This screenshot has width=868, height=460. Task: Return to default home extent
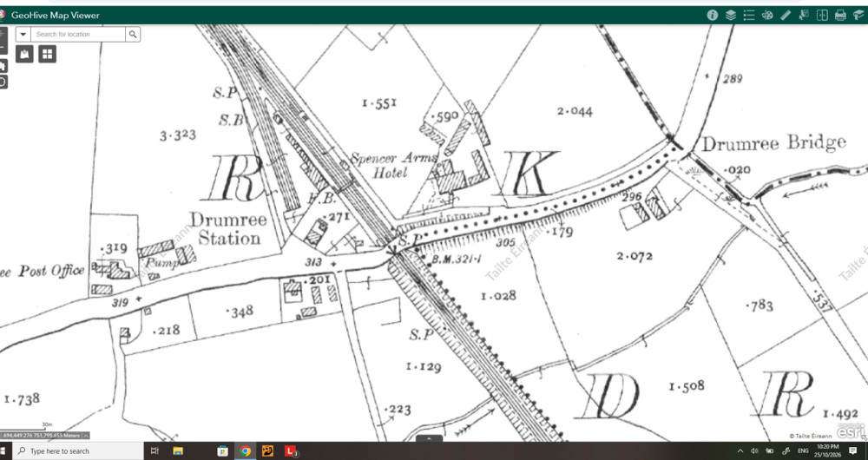tap(3, 67)
